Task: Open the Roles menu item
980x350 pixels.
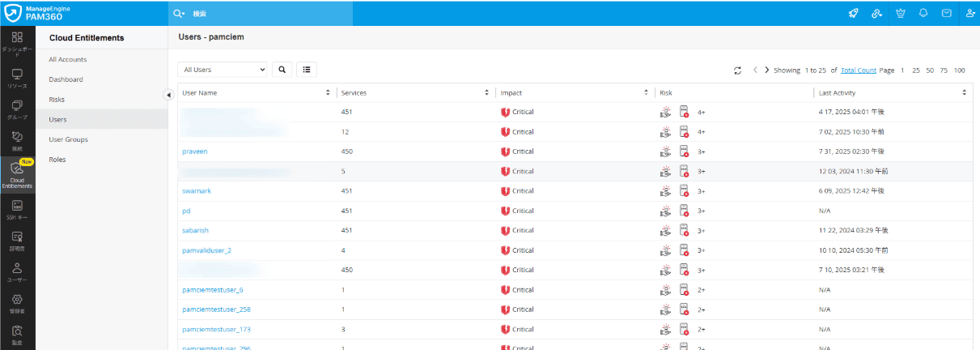Action: pyautogui.click(x=57, y=160)
